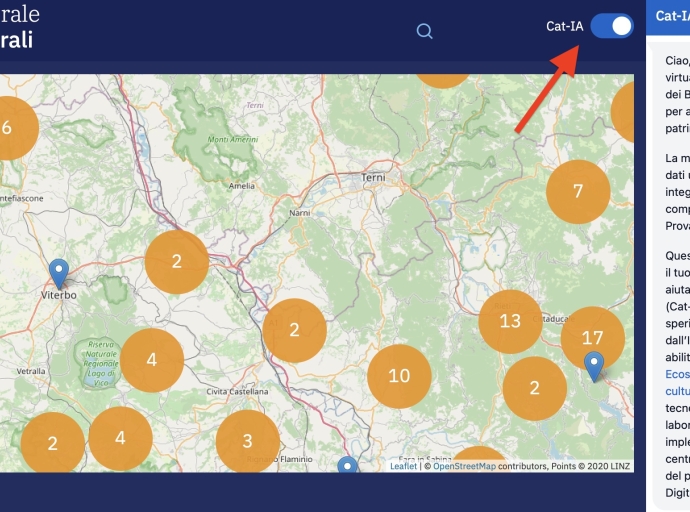Toggle the Cat-IA switch off
This screenshot has width=690, height=512.
pyautogui.click(x=611, y=26)
